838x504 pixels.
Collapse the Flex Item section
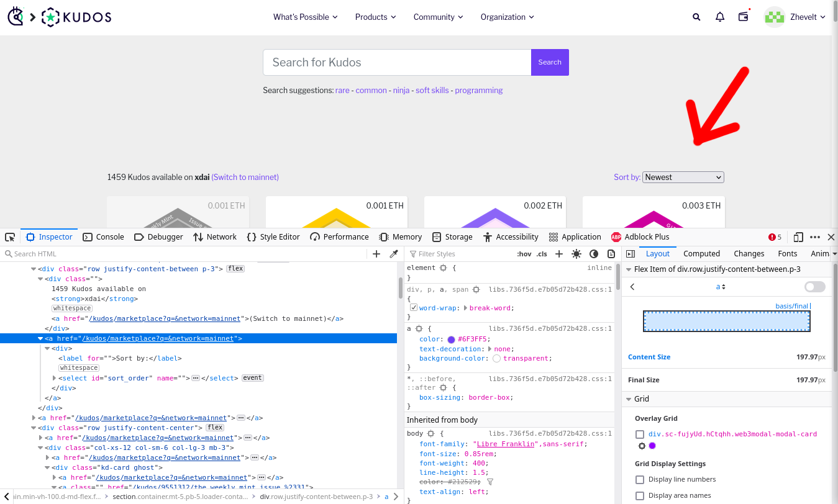click(629, 269)
